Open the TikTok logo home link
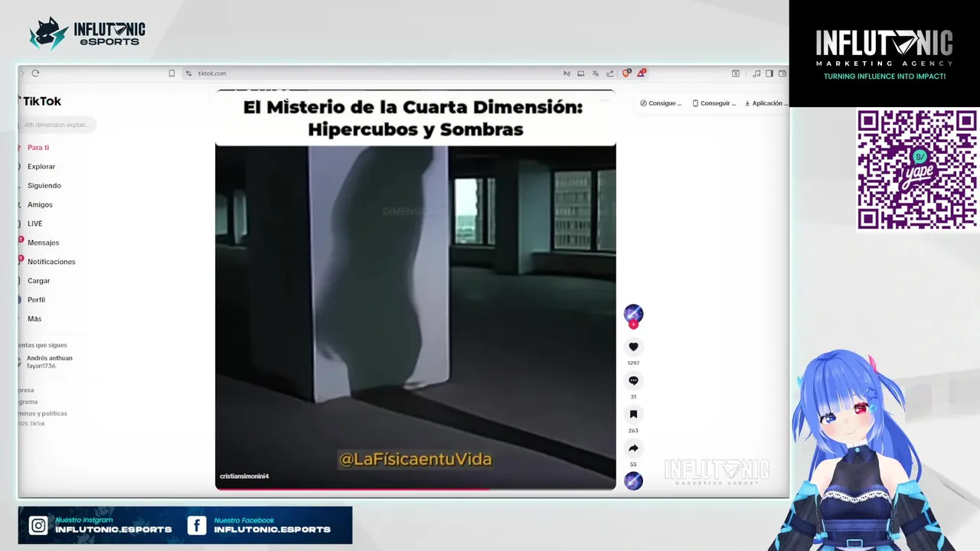Viewport: 980px width, 551px height. click(41, 101)
